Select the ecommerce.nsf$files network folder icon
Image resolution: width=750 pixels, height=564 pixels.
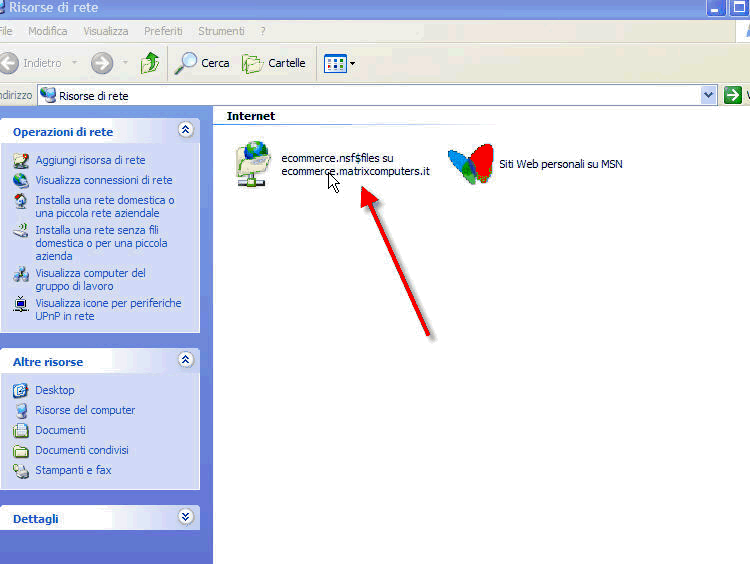coord(253,164)
